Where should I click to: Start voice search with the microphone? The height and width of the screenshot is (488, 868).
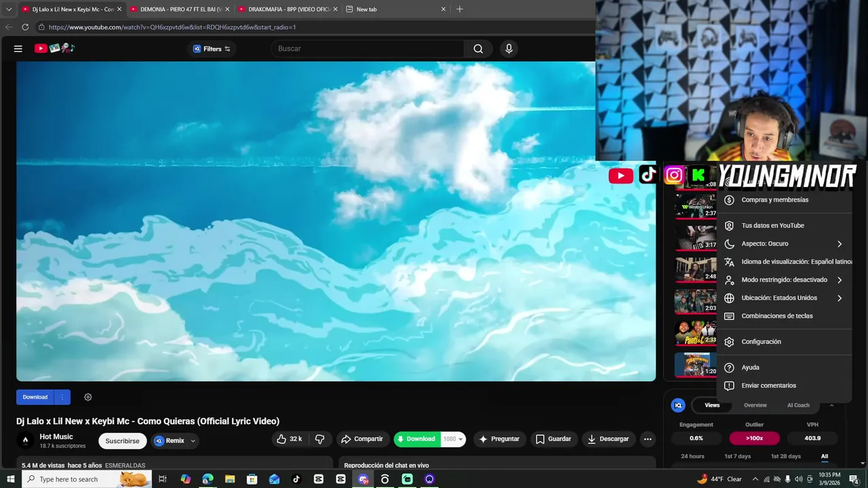509,49
